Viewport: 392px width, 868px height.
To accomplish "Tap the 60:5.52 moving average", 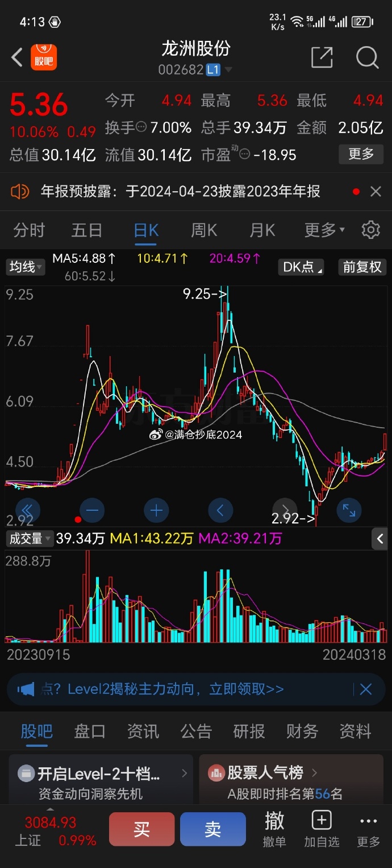I will point(90,276).
